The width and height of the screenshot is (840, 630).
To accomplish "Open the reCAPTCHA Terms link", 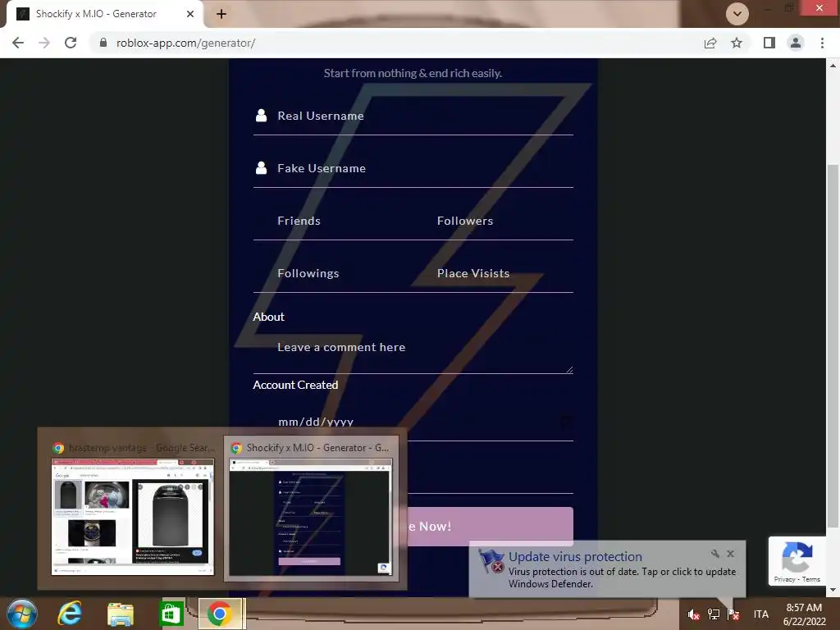I will tap(811, 579).
